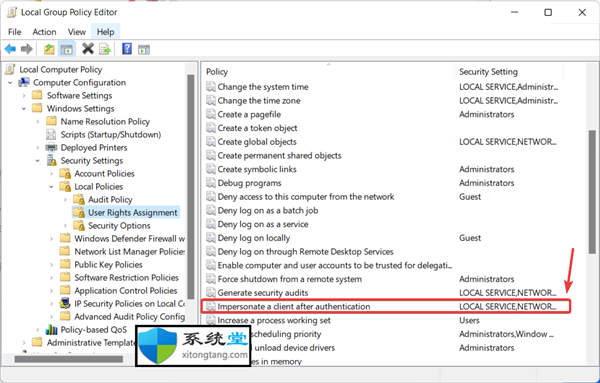600x383 pixels.
Task: Open the Action menu
Action: 44,32
